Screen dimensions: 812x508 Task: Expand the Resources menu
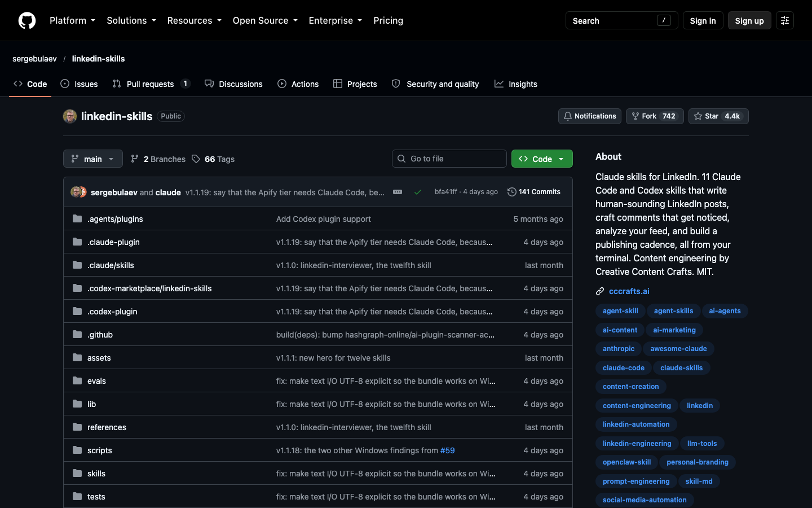[x=194, y=20]
